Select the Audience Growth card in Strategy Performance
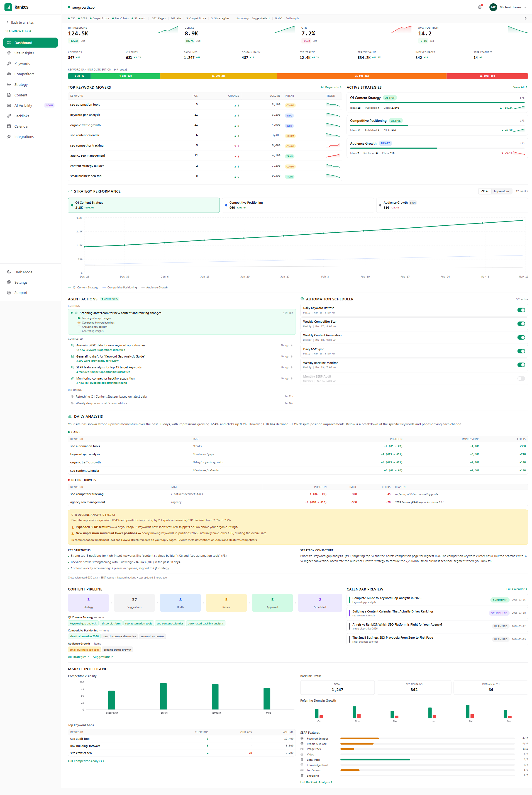532x795 pixels. [451, 205]
